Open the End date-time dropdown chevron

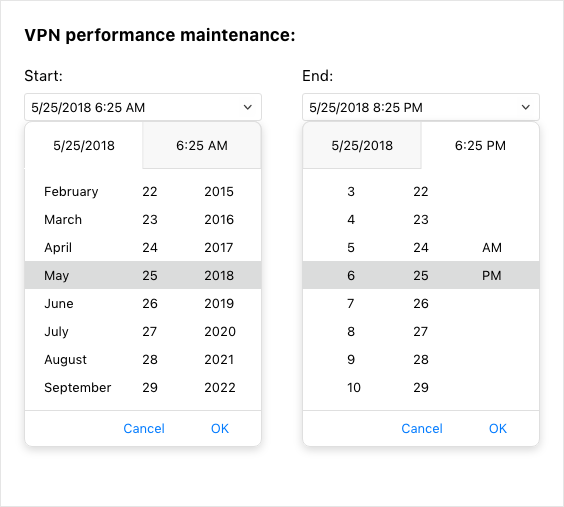(x=526, y=107)
